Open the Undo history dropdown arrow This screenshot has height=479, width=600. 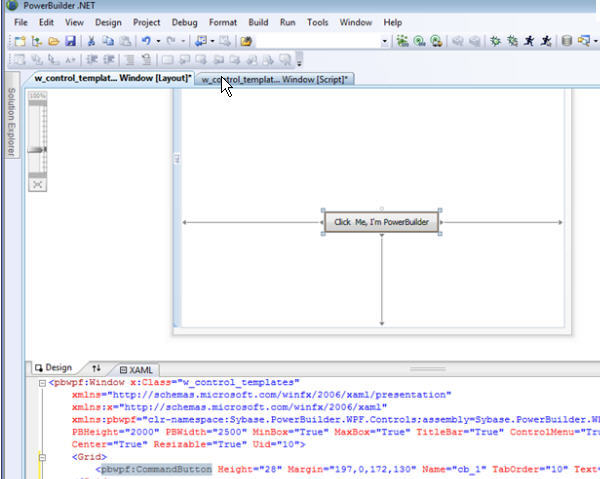click(x=158, y=41)
